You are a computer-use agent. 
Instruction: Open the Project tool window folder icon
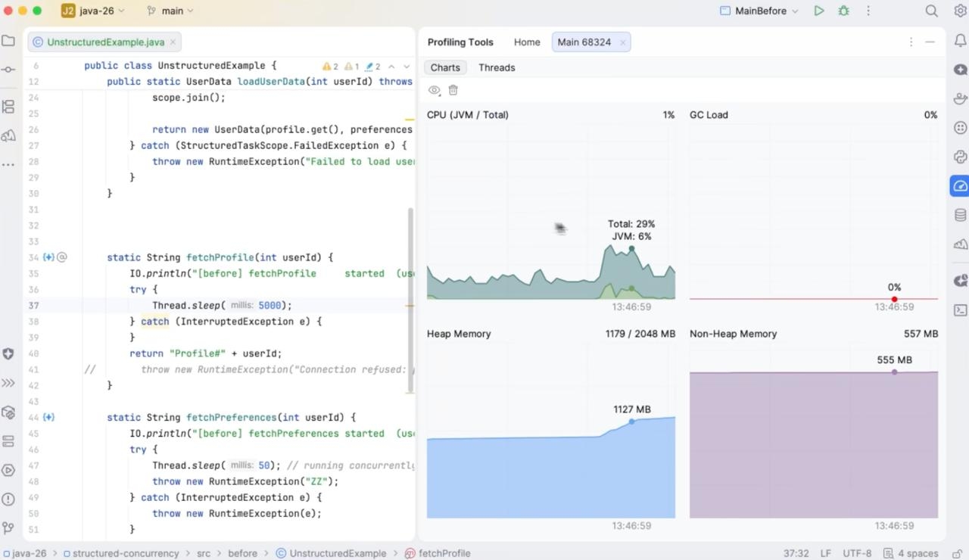coord(8,41)
